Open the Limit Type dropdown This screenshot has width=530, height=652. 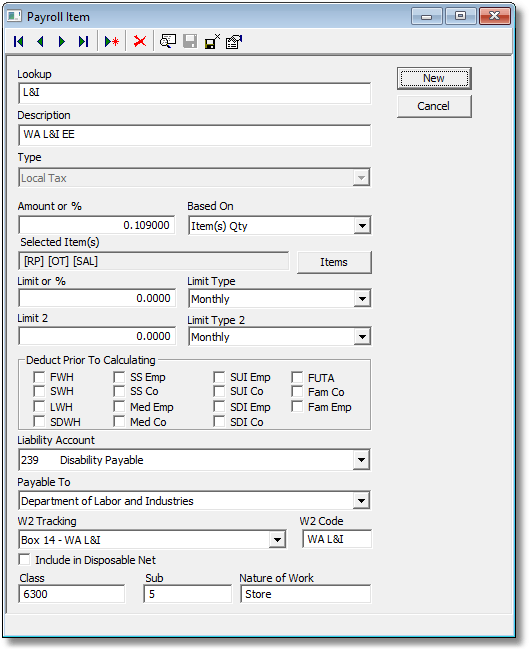(x=362, y=299)
